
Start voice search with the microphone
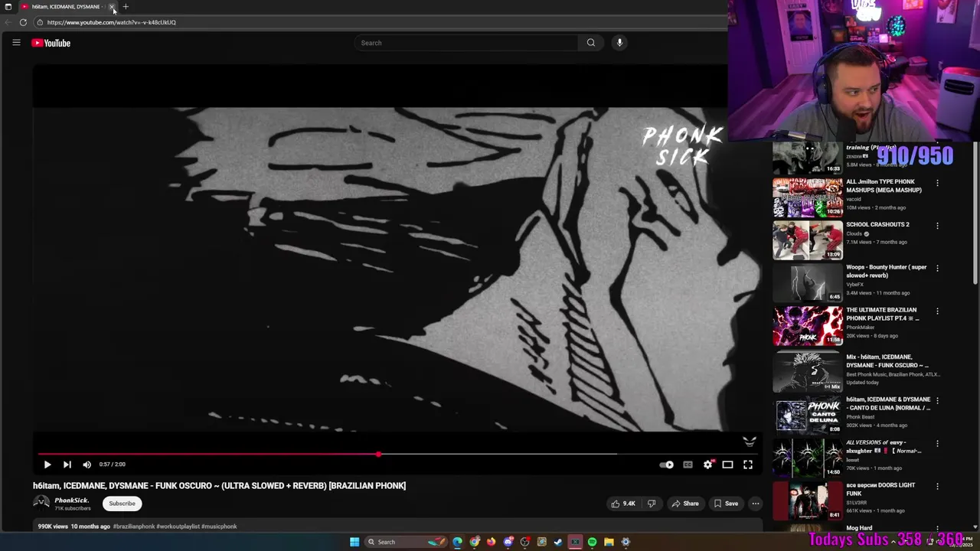619,43
